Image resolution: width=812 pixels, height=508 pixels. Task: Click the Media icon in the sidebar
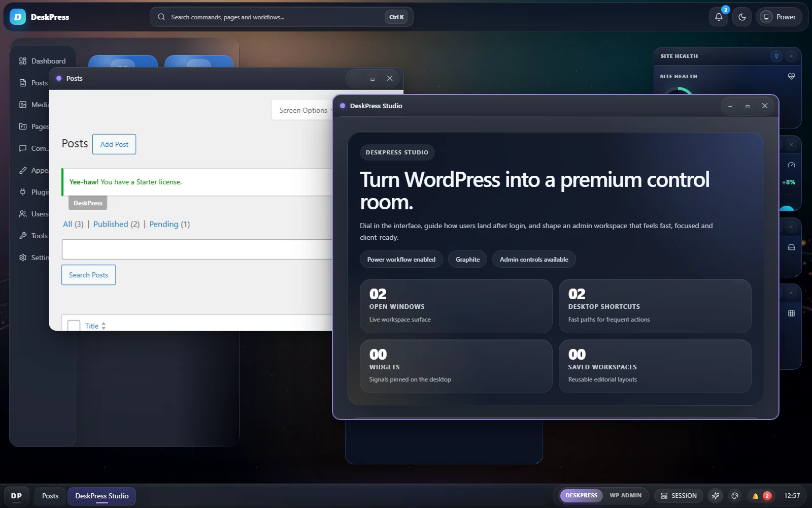[23, 105]
